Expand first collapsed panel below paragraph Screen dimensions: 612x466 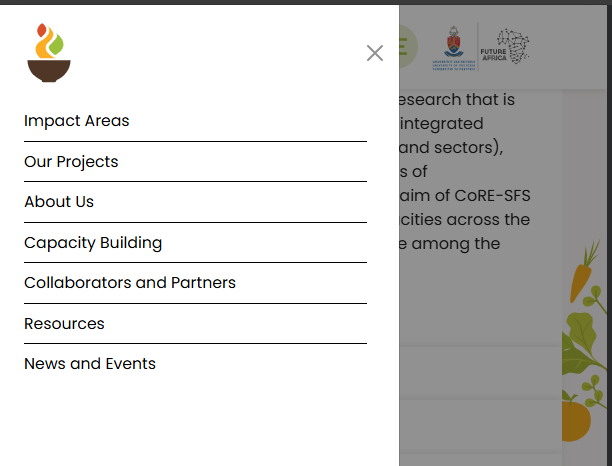pyautogui.click(x=480, y=371)
